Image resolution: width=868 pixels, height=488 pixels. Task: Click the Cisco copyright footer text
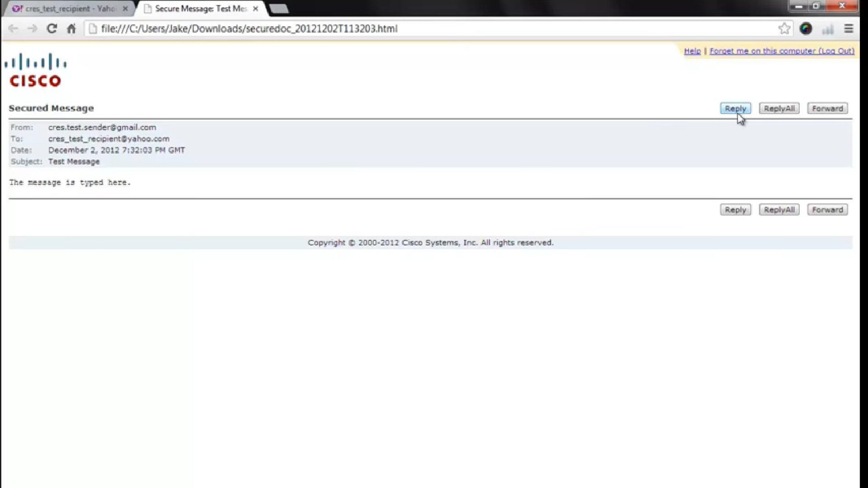click(430, 243)
